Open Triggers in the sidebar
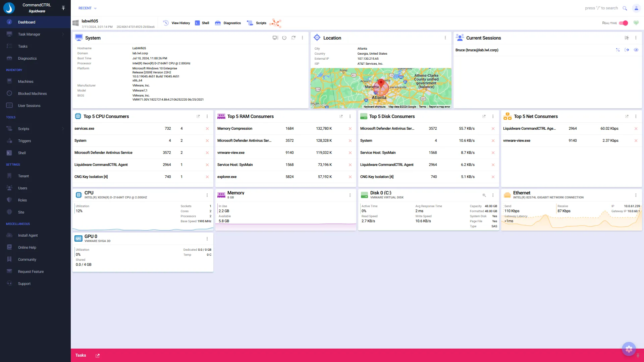Image resolution: width=644 pixels, height=362 pixels. (x=35, y=141)
